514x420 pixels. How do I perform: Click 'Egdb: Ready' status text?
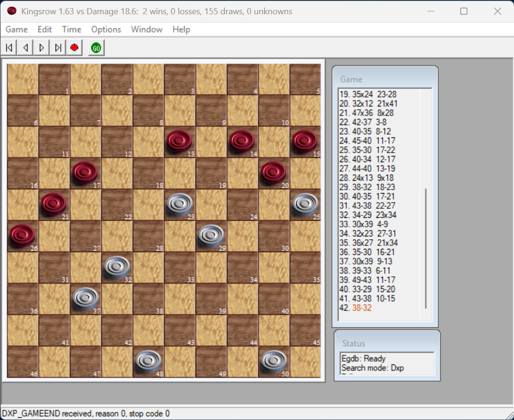pos(364,358)
